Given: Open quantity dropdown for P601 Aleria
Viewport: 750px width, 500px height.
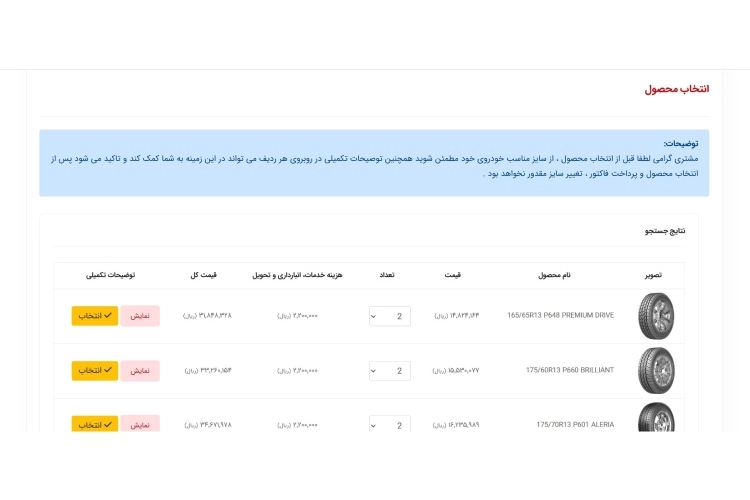Looking at the screenshot, I should (389, 425).
